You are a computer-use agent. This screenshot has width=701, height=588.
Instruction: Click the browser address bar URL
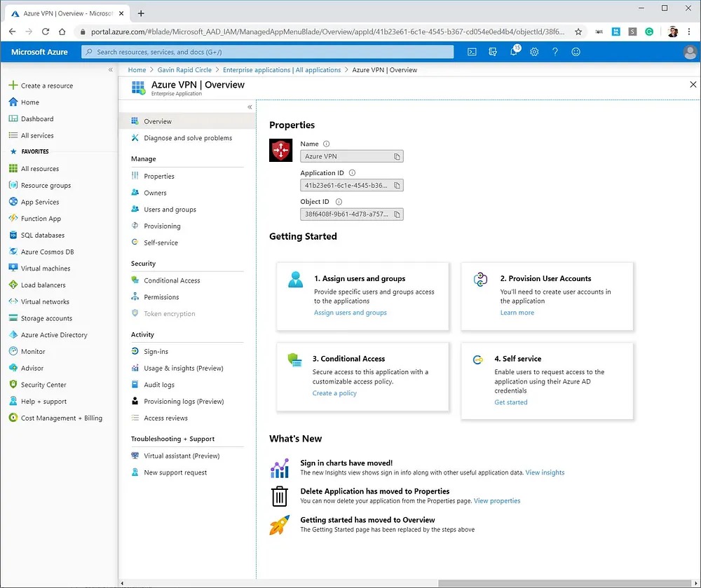point(327,32)
